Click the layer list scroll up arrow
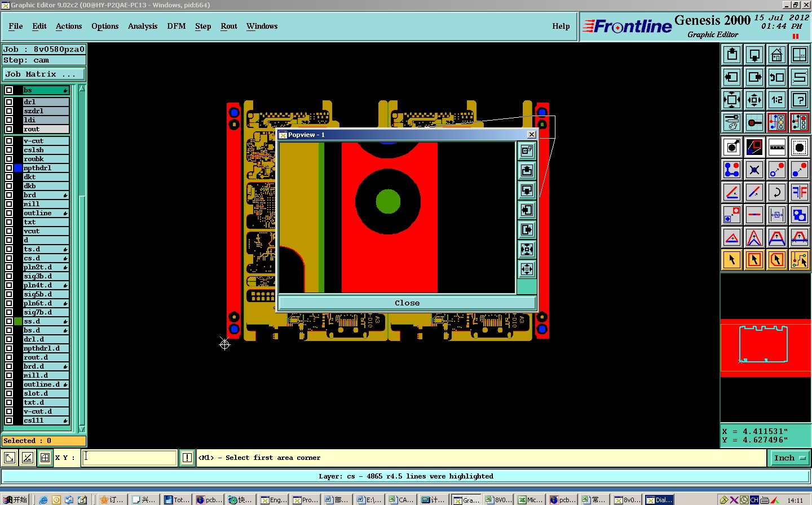Screen dimensions: 812x505 82,88
